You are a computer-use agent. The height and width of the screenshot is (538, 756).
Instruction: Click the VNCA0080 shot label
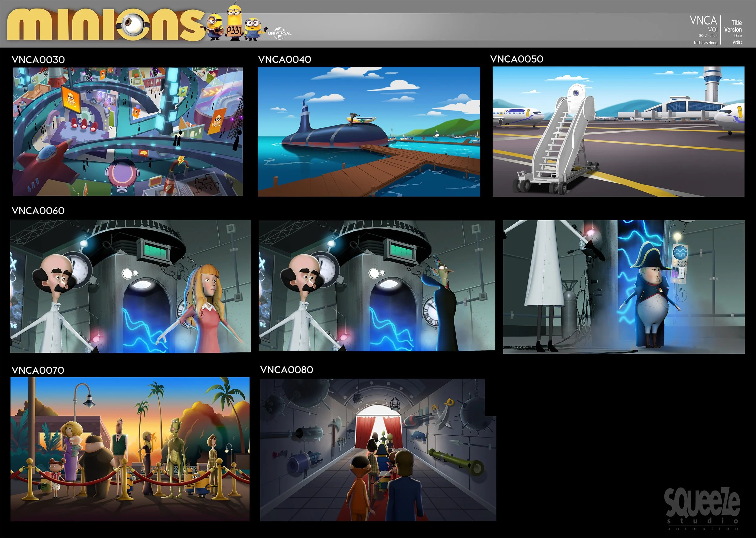(x=286, y=370)
